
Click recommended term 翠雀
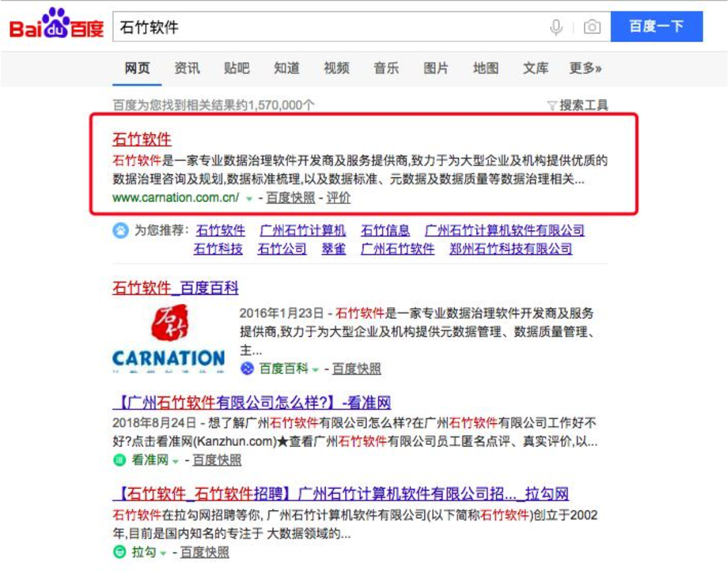point(334,249)
